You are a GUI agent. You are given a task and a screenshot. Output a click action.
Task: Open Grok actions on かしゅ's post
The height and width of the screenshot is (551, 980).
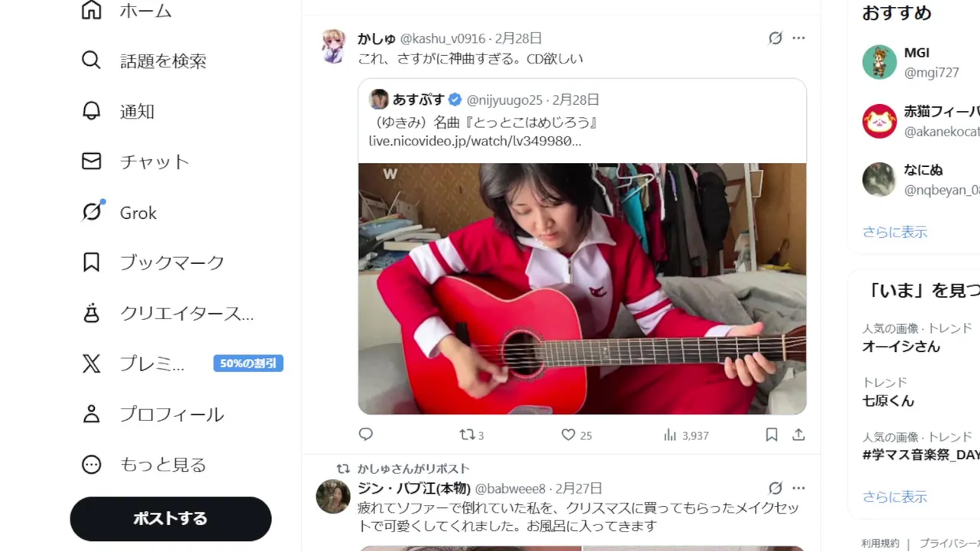(776, 37)
